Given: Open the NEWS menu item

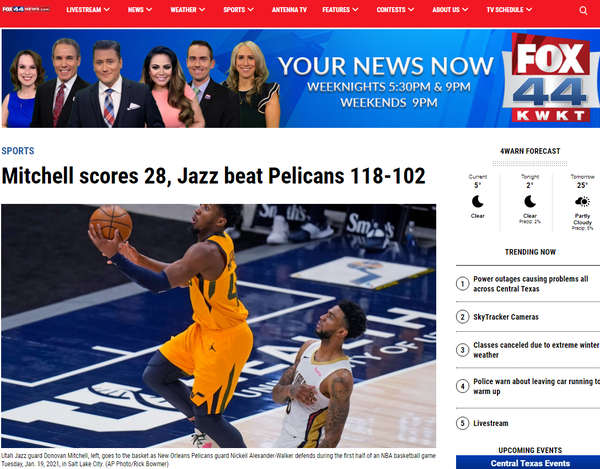Looking at the screenshot, I should point(136,10).
